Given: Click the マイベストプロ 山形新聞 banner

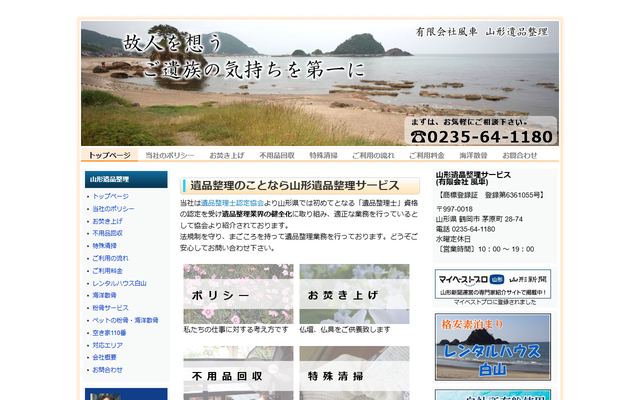Looking at the screenshot, I should pos(493,284).
